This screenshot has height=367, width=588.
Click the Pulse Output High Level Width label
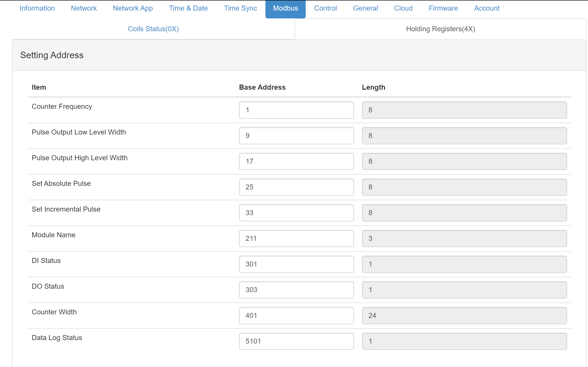80,158
